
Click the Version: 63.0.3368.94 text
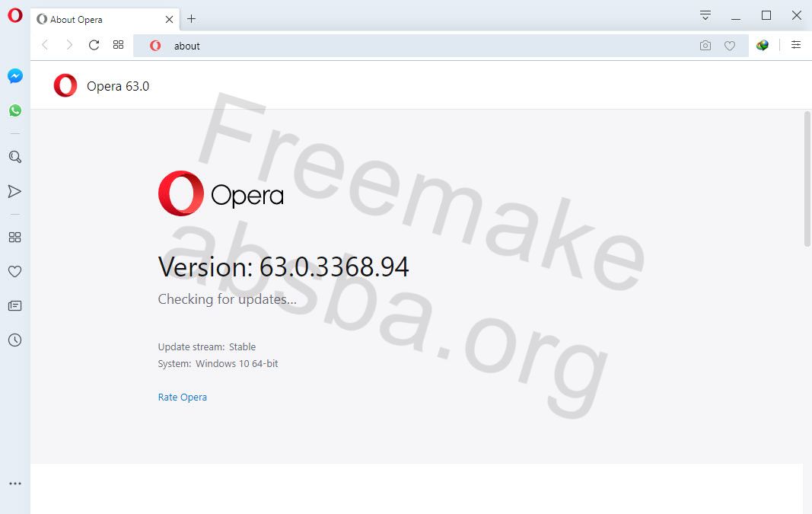click(x=283, y=267)
